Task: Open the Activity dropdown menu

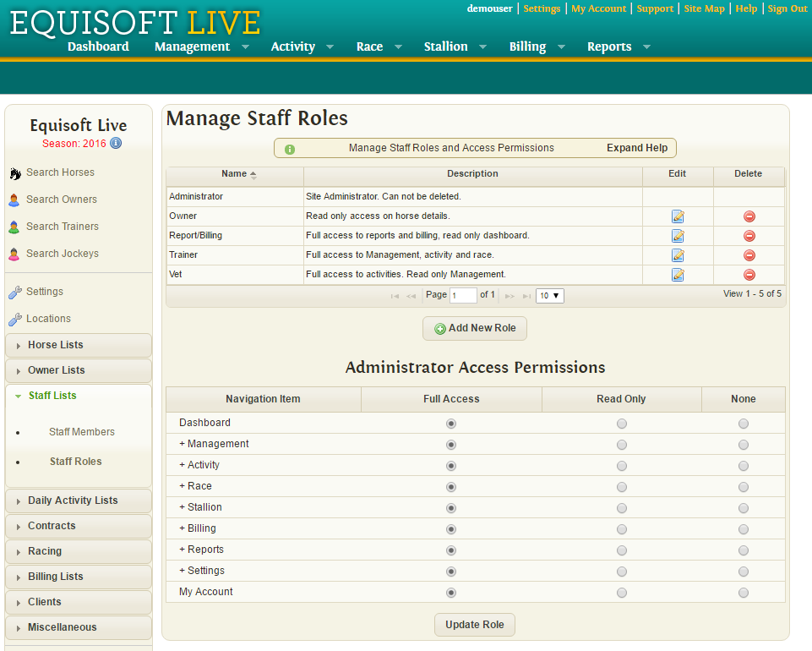Action: coord(302,46)
